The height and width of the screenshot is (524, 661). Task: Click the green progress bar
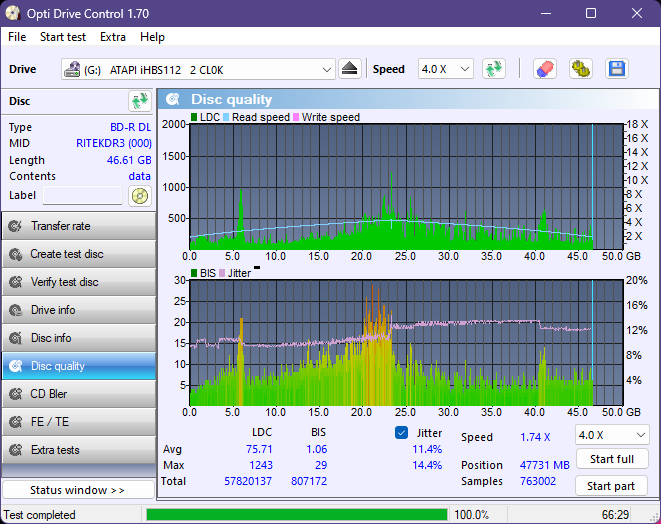click(x=296, y=515)
